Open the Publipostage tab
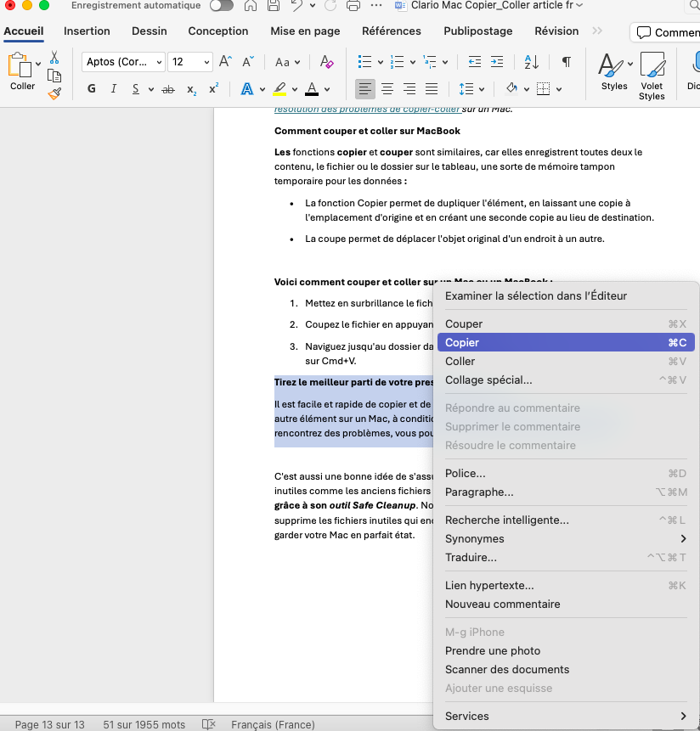The image size is (700, 731). (x=478, y=31)
